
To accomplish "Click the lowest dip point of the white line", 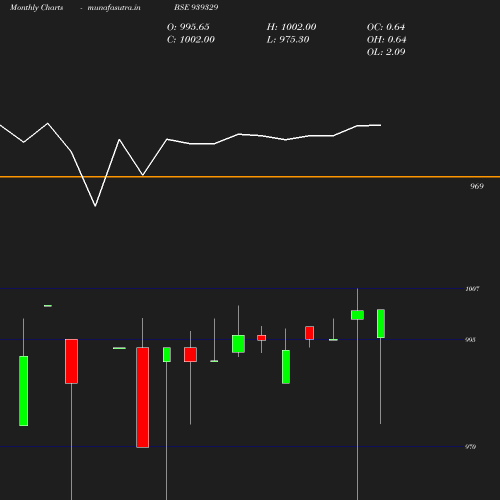I will pos(95,206).
